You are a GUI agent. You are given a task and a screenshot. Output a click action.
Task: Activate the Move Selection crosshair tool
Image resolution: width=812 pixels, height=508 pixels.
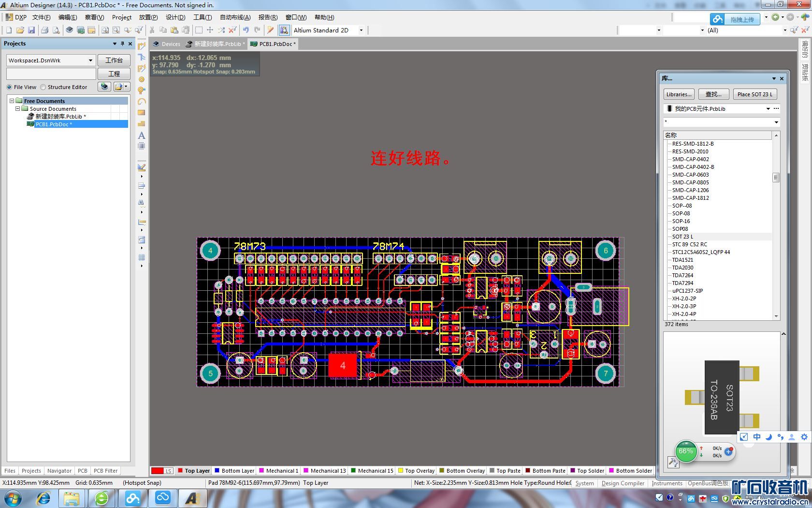tap(210, 30)
